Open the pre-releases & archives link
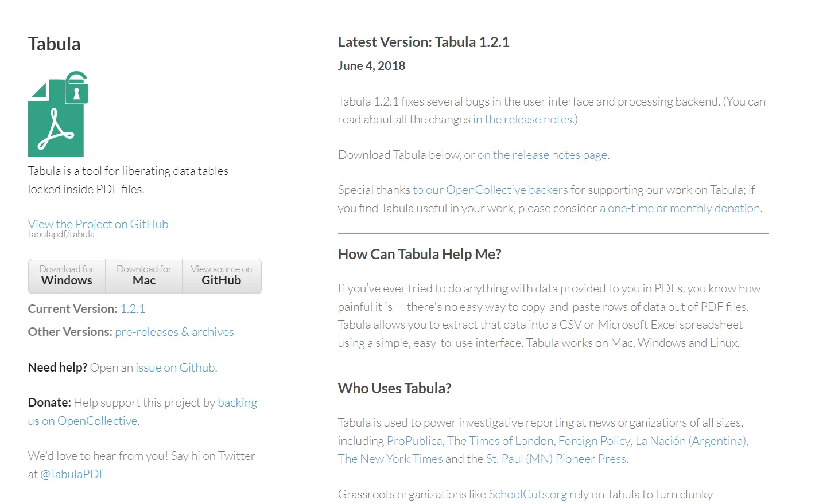The height and width of the screenshot is (504, 815). [x=174, y=331]
